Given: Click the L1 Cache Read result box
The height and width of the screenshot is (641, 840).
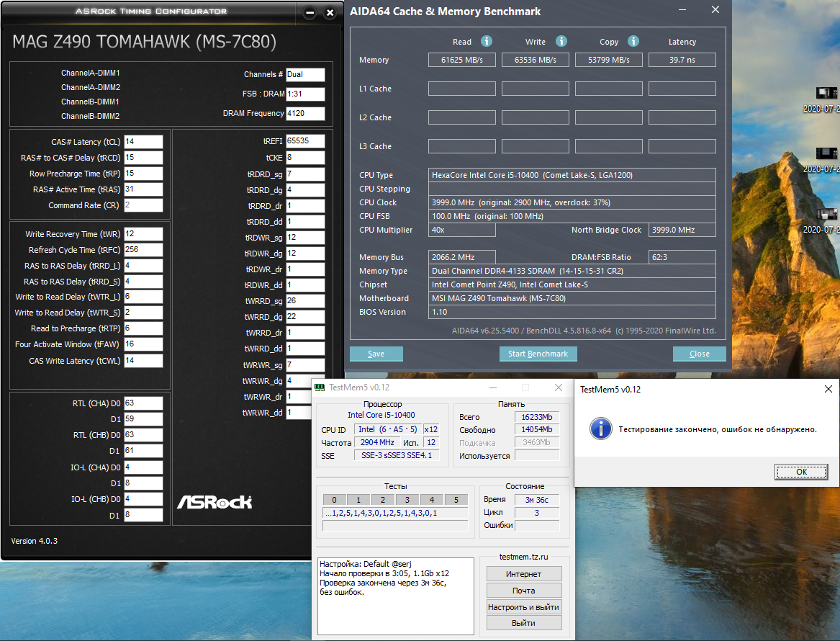Looking at the screenshot, I should pos(462,89).
